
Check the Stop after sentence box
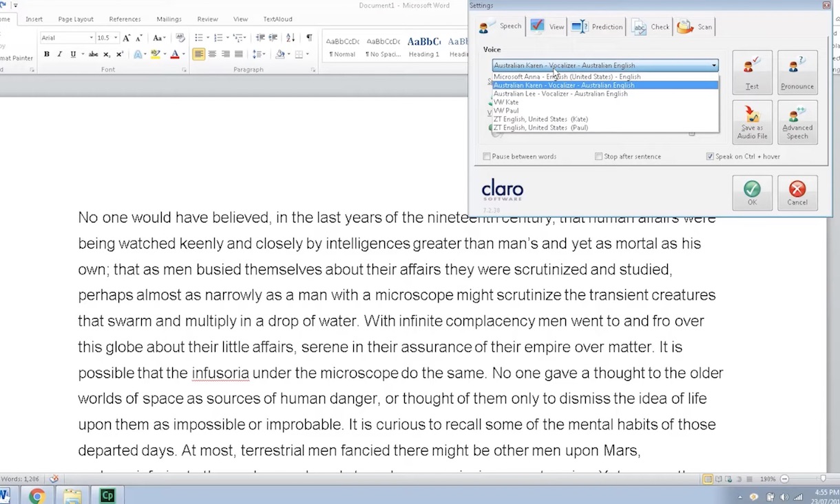(x=599, y=156)
